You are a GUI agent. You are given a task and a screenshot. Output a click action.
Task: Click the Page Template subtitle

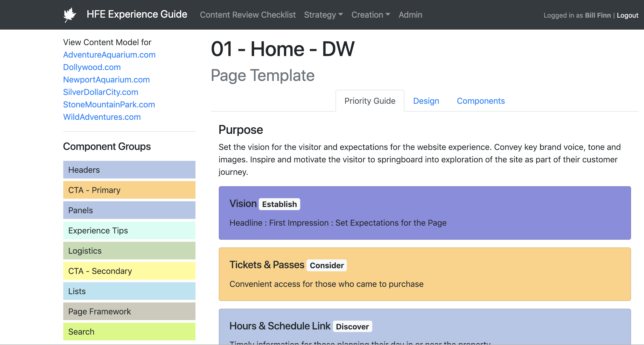point(263,75)
